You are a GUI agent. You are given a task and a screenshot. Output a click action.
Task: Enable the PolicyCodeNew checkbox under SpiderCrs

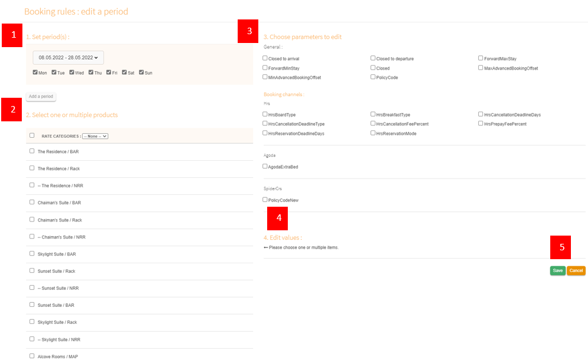point(265,200)
